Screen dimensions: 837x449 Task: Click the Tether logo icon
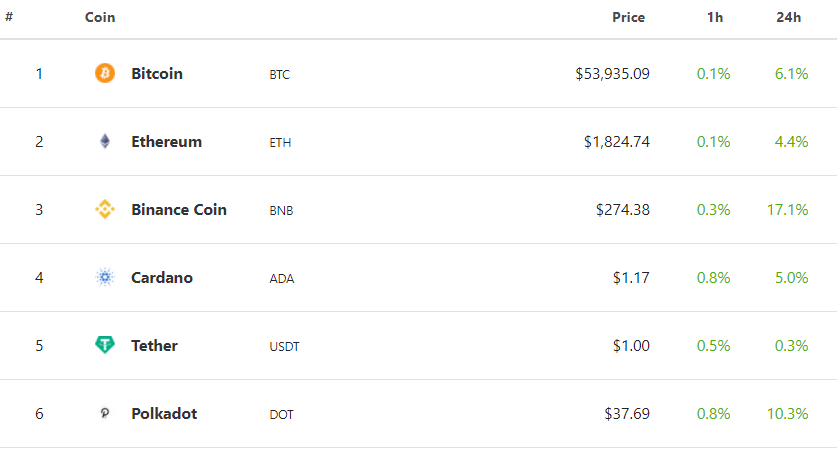[105, 345]
